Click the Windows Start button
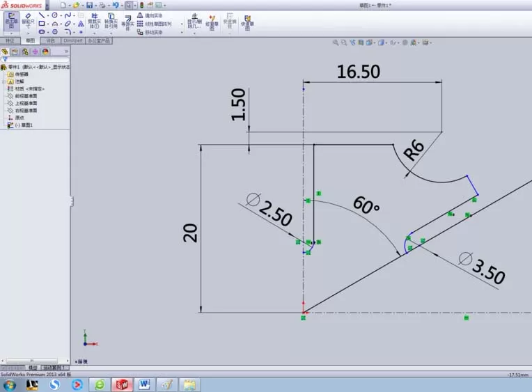 coord(9,385)
